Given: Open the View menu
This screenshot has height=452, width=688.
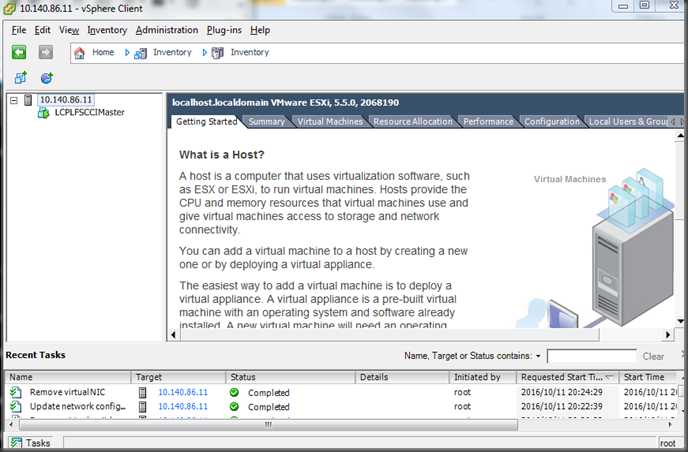Looking at the screenshot, I should pyautogui.click(x=69, y=30).
